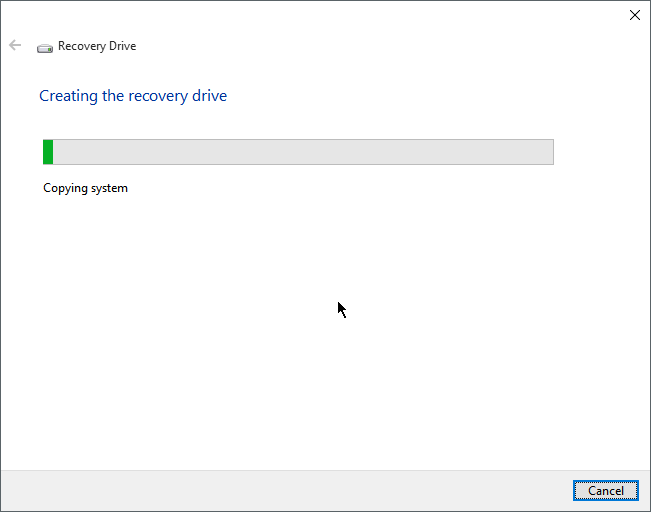
Task: Click the Recovery Drive drive icon
Action: point(45,47)
